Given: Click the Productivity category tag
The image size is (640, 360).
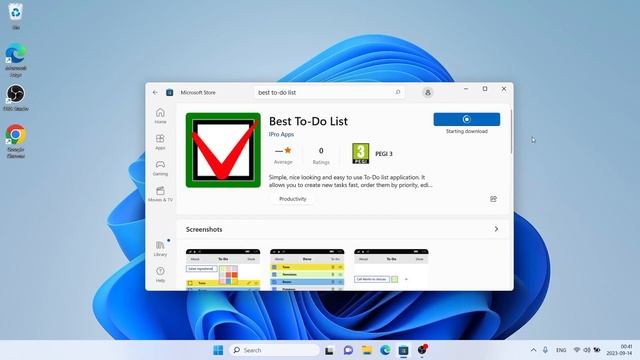Looking at the screenshot, I should [x=293, y=199].
